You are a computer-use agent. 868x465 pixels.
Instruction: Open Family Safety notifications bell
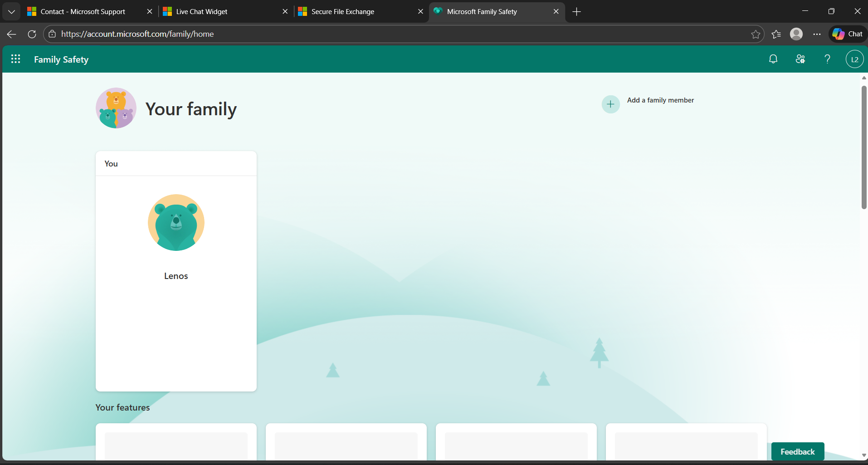coord(773,59)
